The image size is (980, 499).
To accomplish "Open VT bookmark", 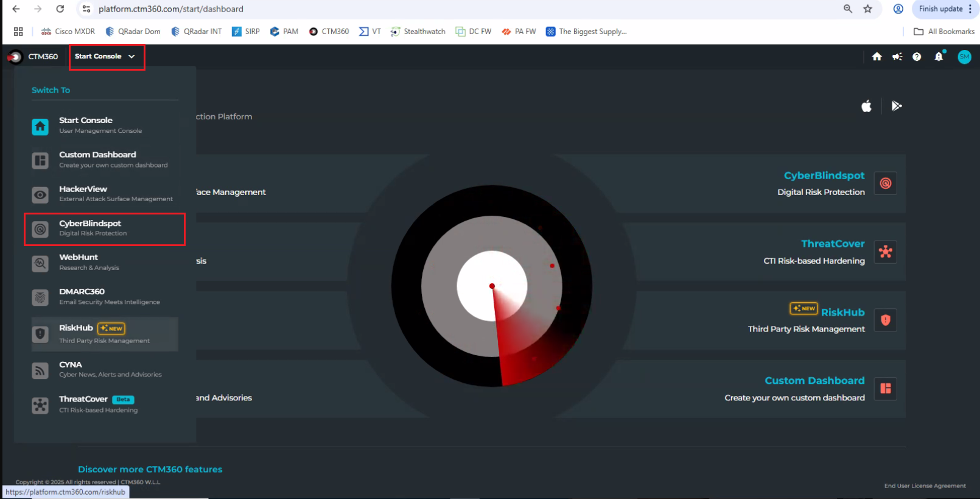I will point(370,32).
